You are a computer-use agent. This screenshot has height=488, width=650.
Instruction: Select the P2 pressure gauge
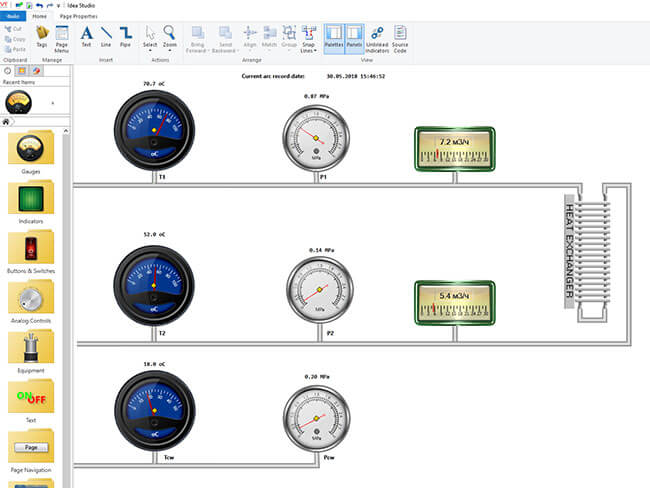click(319, 290)
